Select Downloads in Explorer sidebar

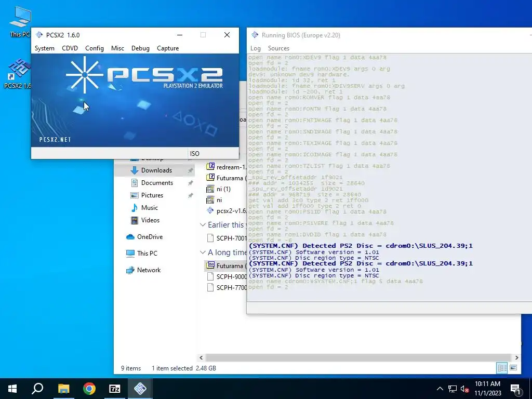coord(156,170)
